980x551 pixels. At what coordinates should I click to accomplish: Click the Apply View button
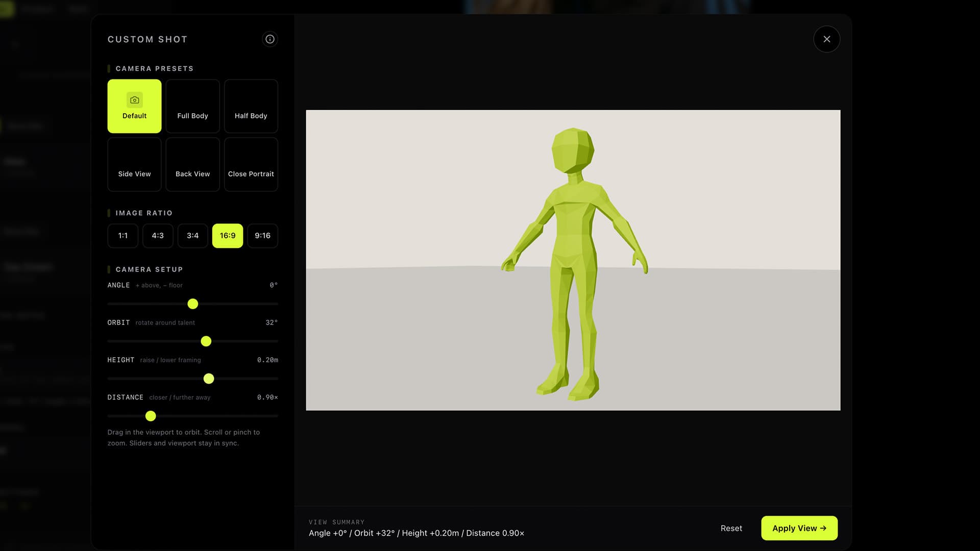point(799,529)
